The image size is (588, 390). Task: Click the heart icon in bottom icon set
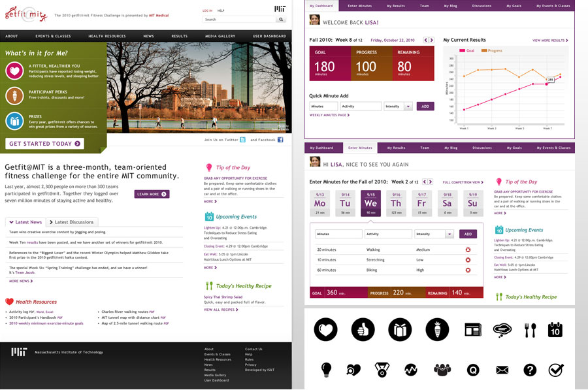(325, 329)
